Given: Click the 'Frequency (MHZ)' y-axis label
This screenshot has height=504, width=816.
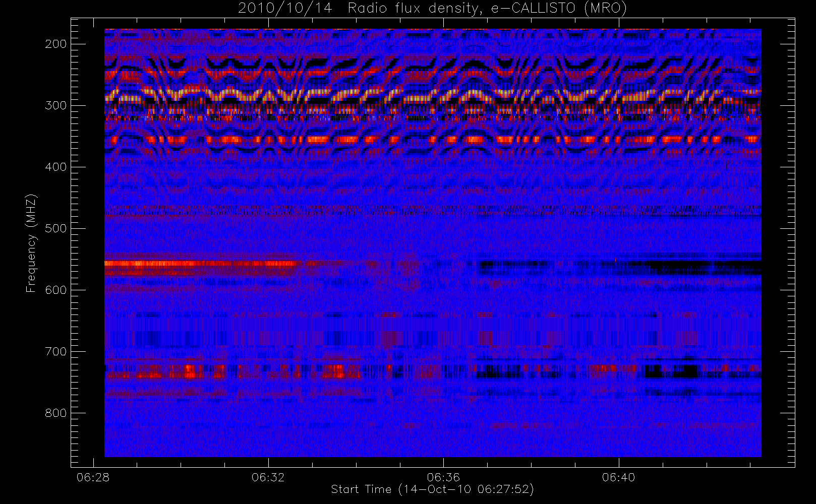Looking at the screenshot, I should point(31,243).
